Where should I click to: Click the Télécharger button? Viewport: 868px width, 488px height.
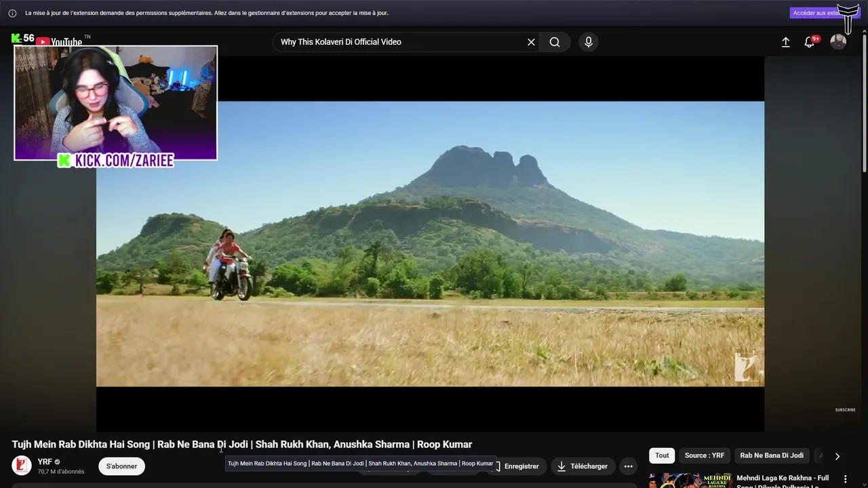(583, 466)
